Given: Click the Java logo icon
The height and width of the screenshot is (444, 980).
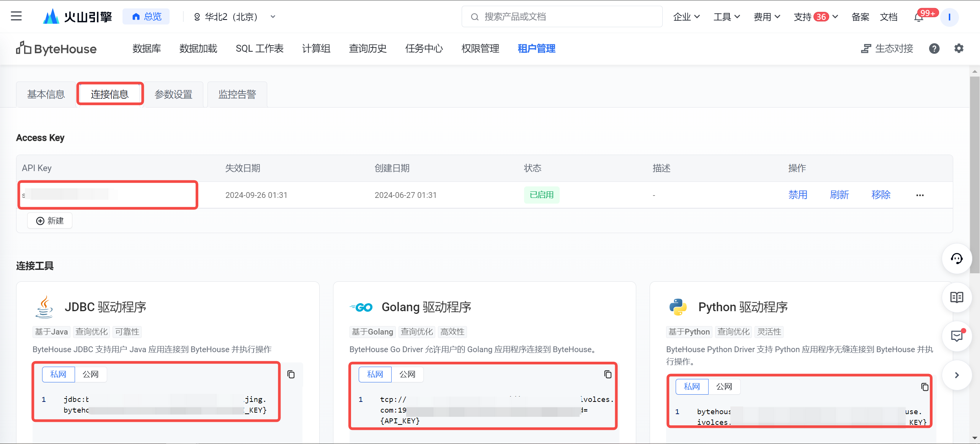Looking at the screenshot, I should (44, 307).
